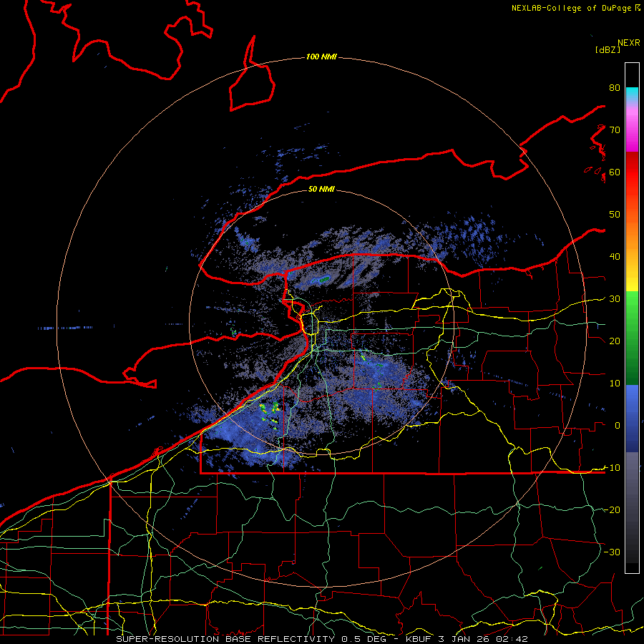
Task: Click the 50 value on dBZ scale
Action: coord(615,215)
